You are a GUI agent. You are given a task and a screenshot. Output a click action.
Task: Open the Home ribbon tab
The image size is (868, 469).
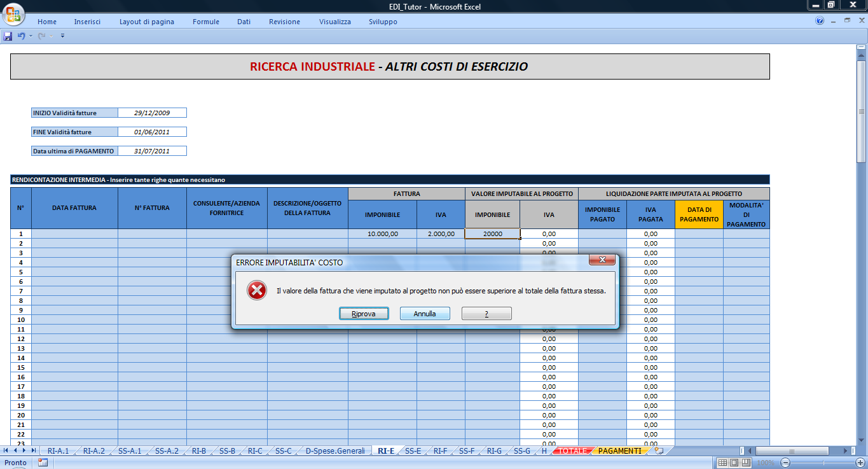(x=47, y=22)
